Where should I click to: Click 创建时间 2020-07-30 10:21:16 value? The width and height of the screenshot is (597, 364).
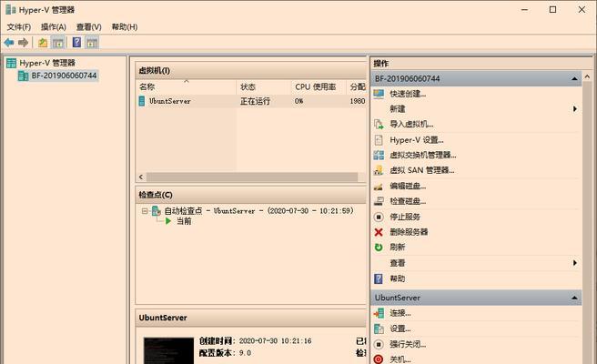tap(275, 340)
